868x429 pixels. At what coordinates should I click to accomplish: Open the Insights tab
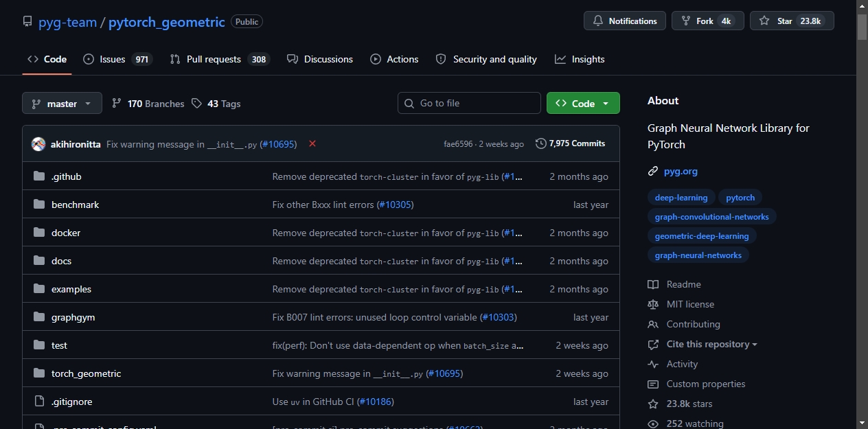580,59
